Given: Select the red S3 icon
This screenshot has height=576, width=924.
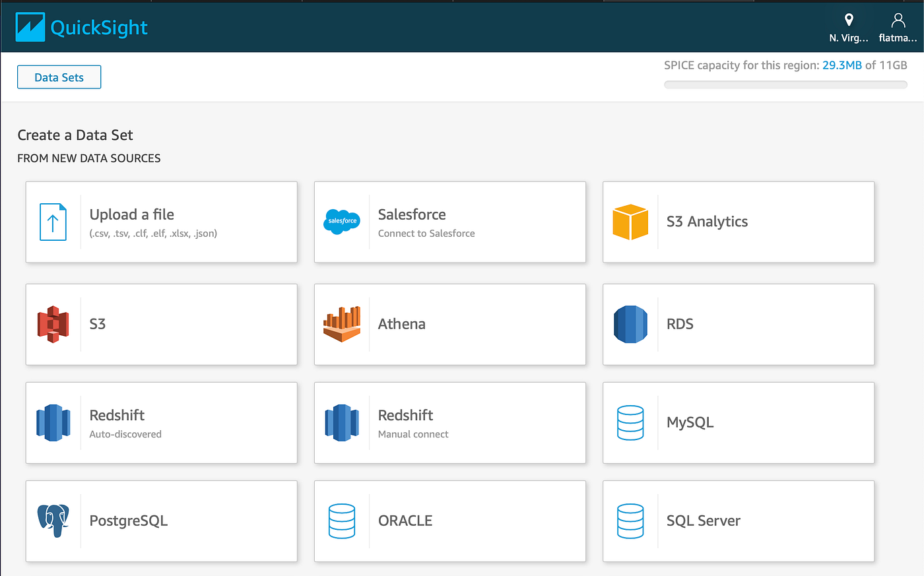Looking at the screenshot, I should [53, 324].
